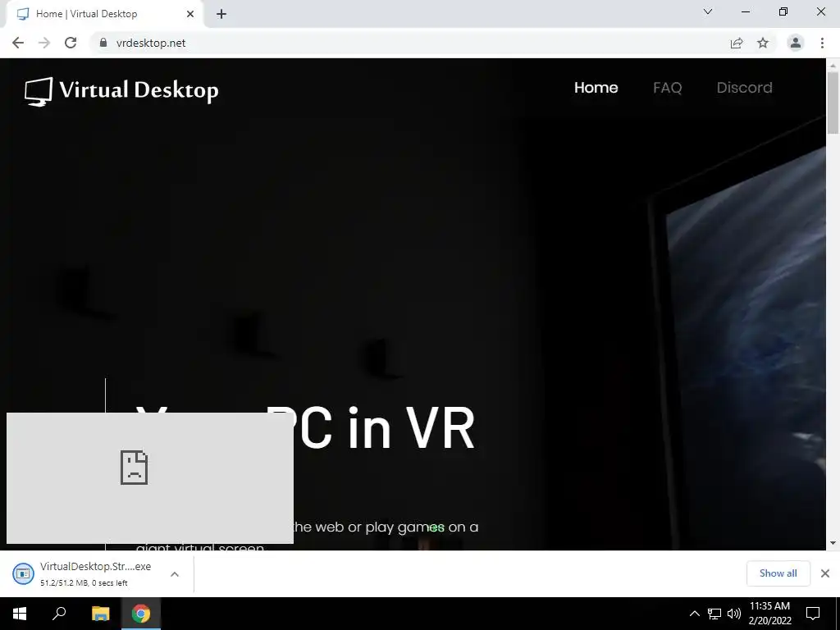The width and height of the screenshot is (840, 630).
Task: Expand the download item options chevron
Action: click(x=175, y=573)
